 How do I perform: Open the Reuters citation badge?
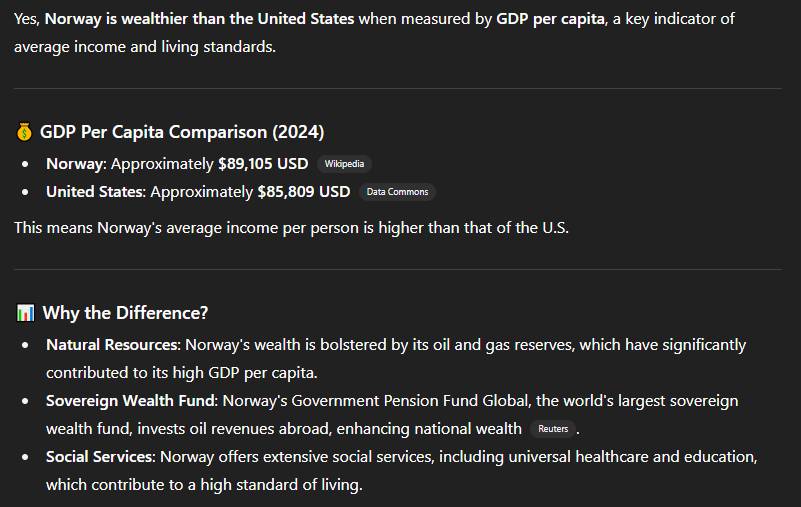(x=553, y=429)
